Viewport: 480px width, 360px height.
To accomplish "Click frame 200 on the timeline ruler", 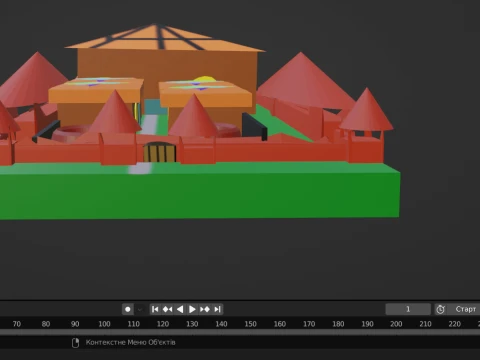I will click(396, 324).
